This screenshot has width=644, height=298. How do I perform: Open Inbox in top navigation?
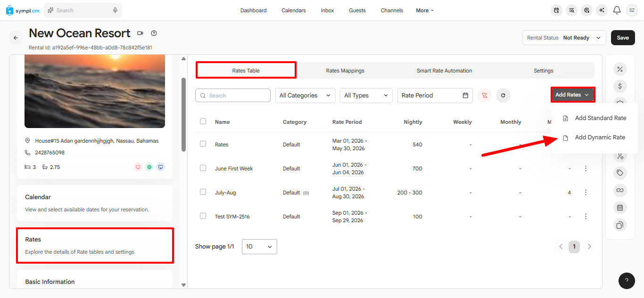pyautogui.click(x=328, y=10)
